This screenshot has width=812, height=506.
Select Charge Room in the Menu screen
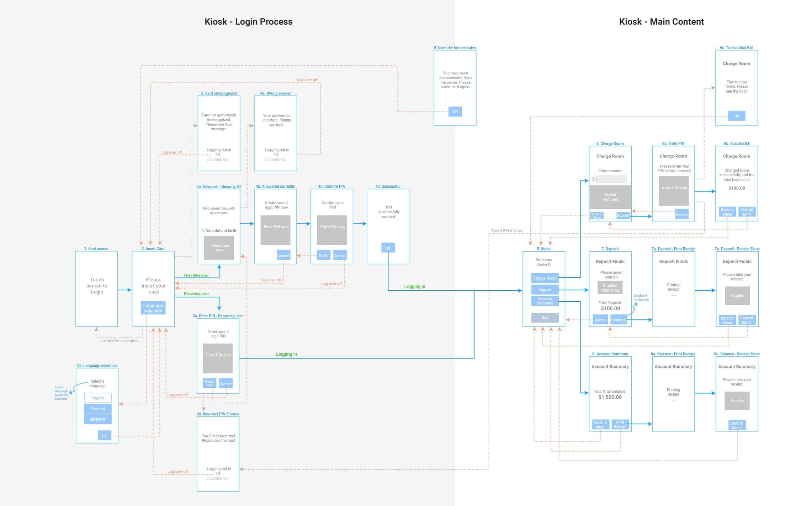coord(545,278)
